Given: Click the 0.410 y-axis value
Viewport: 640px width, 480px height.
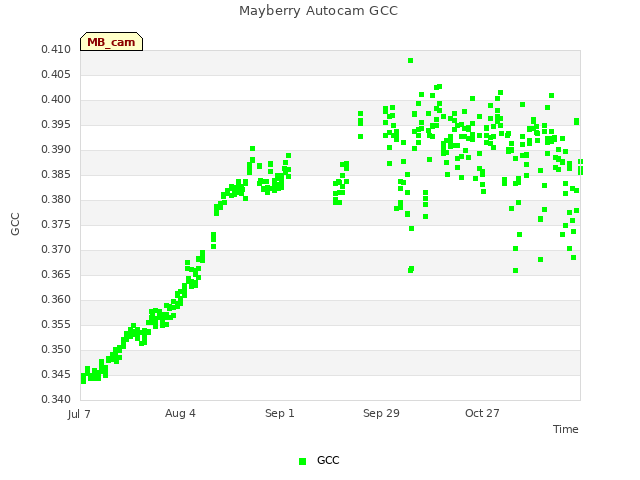Looking at the screenshot, I should coord(56,49).
